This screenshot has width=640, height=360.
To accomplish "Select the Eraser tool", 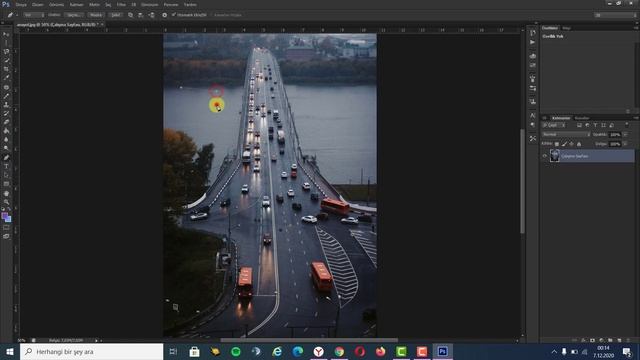I will click(6, 122).
